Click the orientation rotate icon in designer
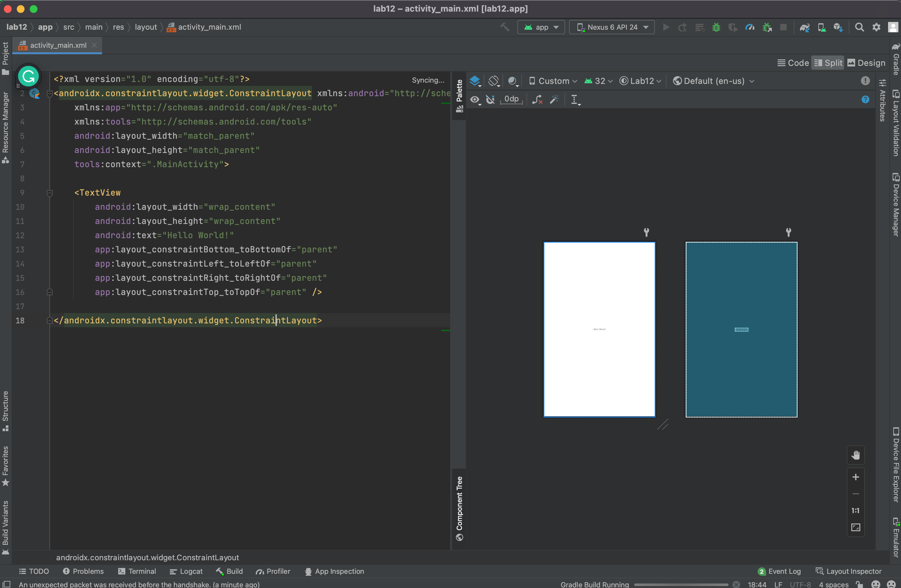The height and width of the screenshot is (588, 901). coord(494,81)
